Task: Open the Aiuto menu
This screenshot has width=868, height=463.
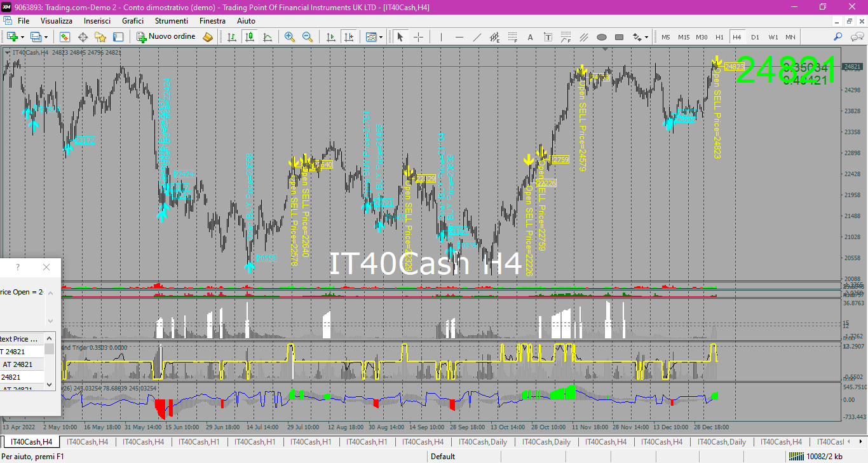Action: click(x=246, y=21)
